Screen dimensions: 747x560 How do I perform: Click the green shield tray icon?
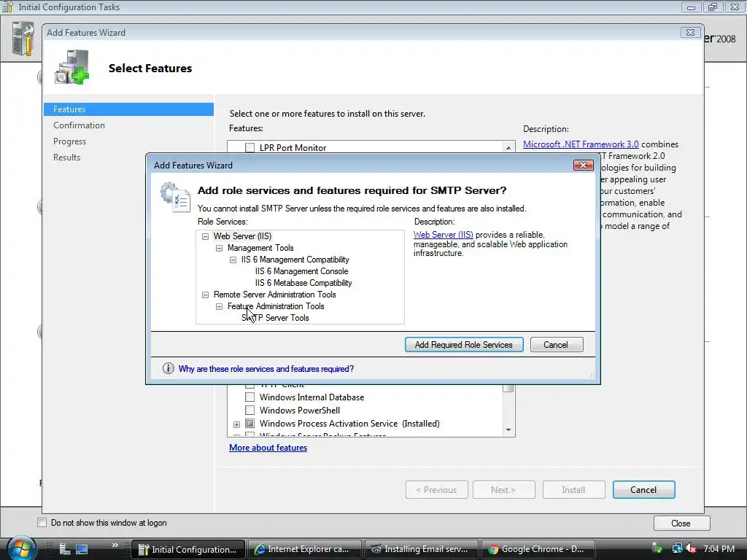(657, 548)
